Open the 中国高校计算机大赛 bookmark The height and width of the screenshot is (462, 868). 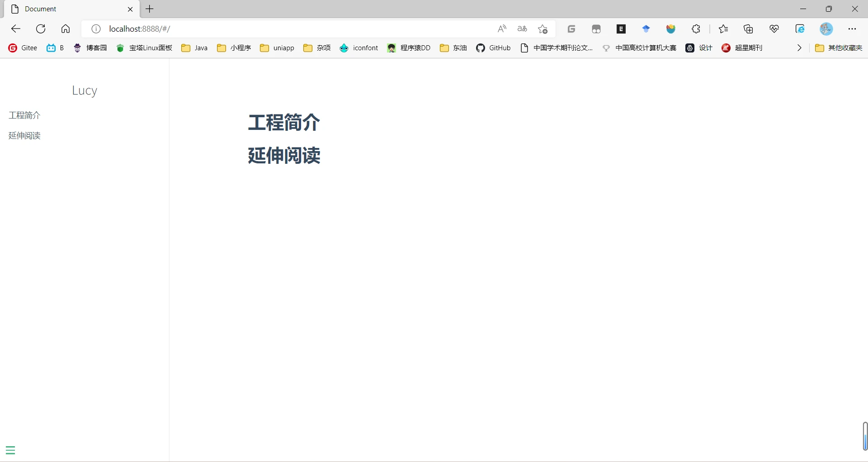[x=639, y=48]
